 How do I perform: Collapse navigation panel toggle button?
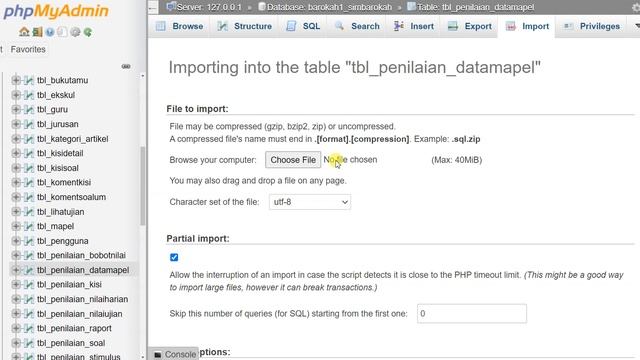point(153,7)
